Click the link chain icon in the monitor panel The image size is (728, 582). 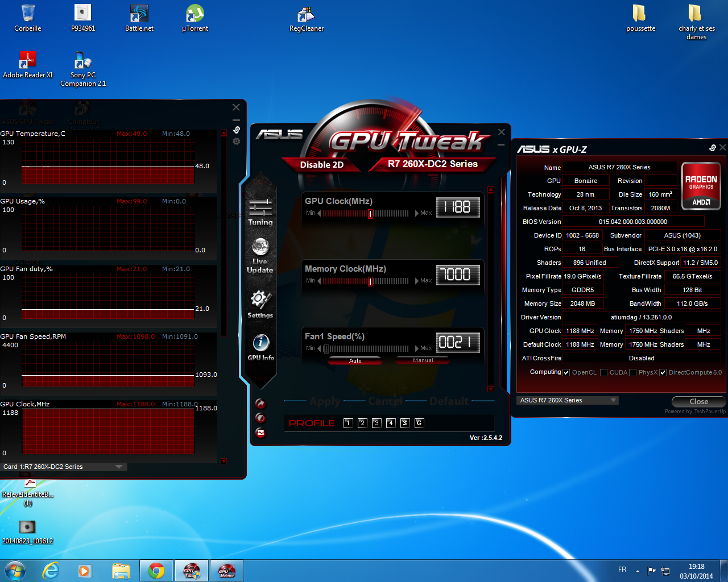pyautogui.click(x=237, y=130)
